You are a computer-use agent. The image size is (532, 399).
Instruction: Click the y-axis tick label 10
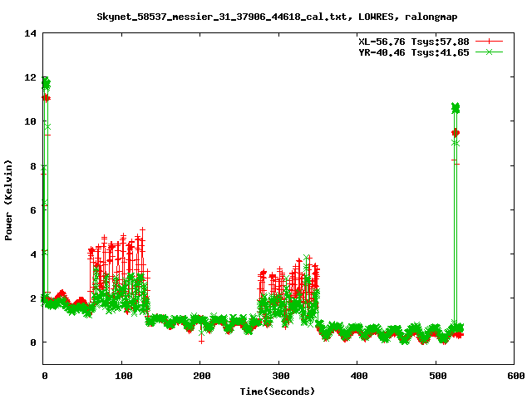[x=31, y=121]
